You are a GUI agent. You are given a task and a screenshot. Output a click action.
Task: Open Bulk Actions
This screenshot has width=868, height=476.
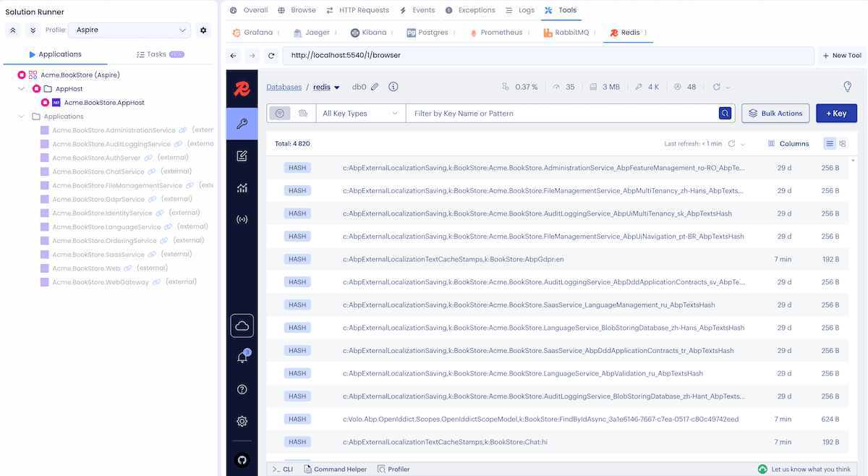point(775,113)
